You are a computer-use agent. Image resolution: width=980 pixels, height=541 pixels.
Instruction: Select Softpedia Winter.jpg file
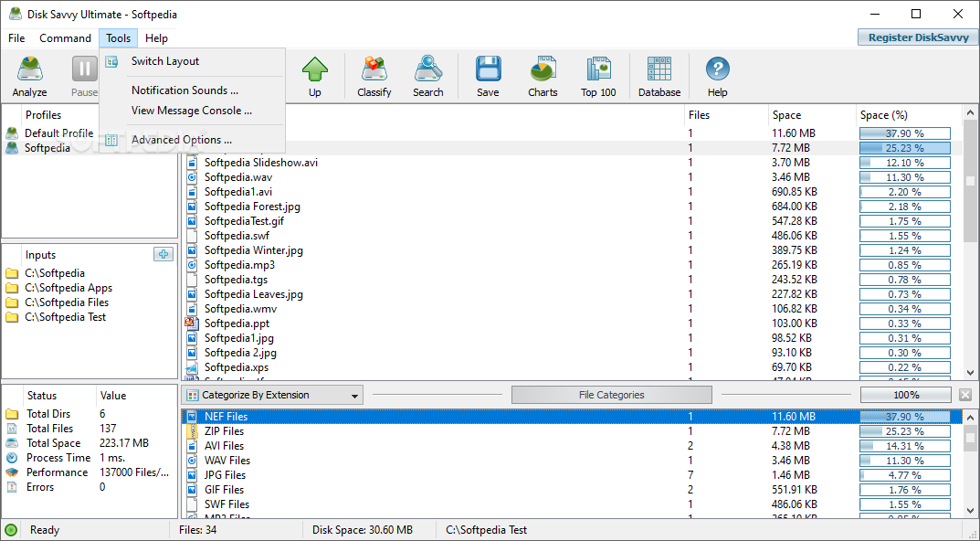click(x=254, y=250)
